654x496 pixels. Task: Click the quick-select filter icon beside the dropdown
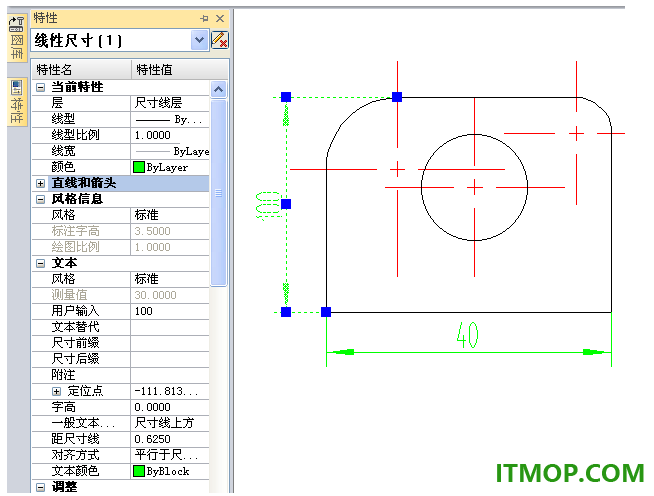pyautogui.click(x=220, y=40)
